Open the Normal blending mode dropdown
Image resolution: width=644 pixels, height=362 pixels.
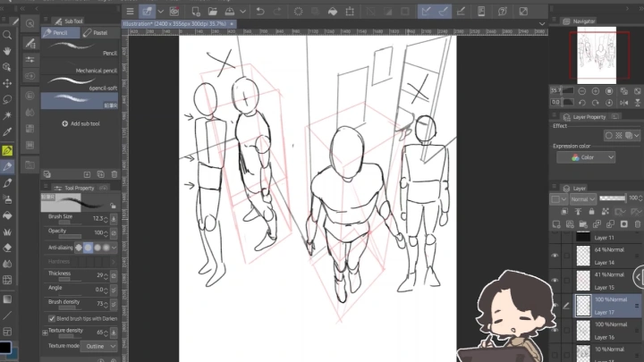(x=583, y=199)
